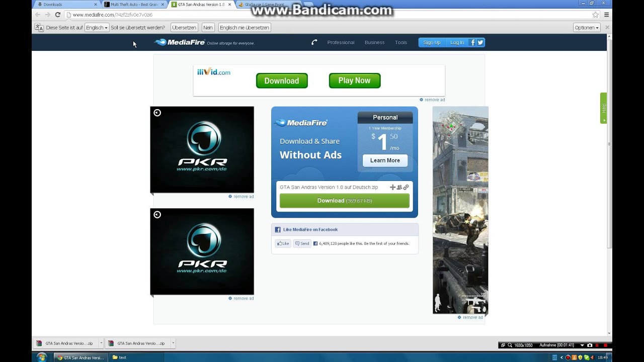Close the Multi Theft Auto tab

click(162, 5)
